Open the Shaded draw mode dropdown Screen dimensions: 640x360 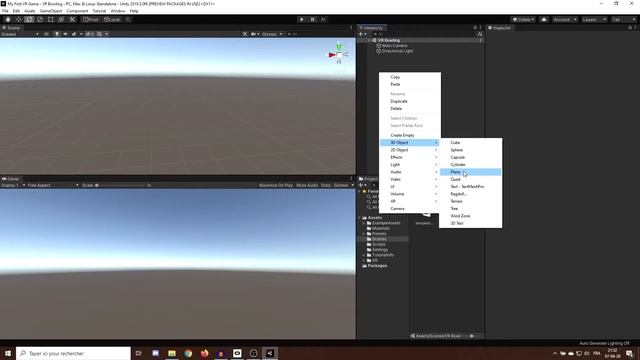(x=20, y=34)
